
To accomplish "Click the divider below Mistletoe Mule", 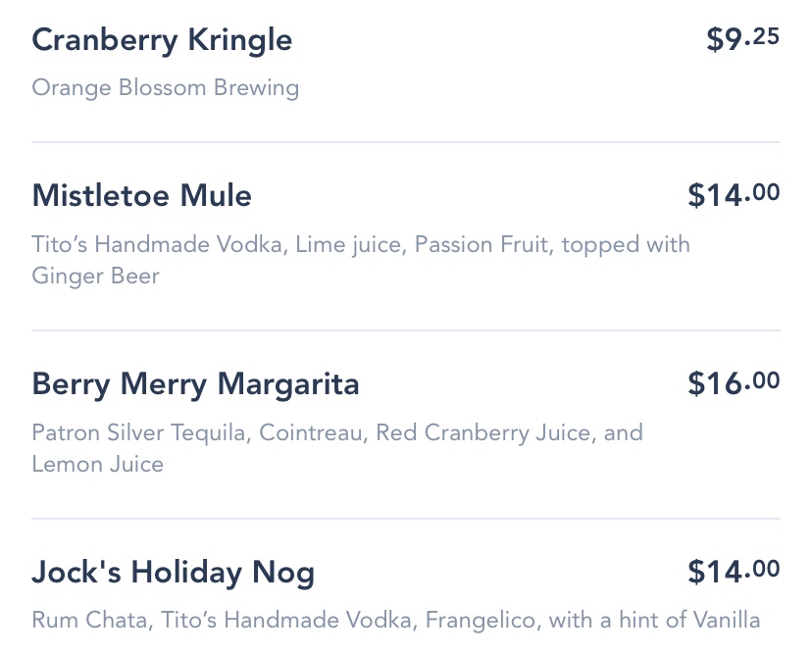I will pos(406,329).
